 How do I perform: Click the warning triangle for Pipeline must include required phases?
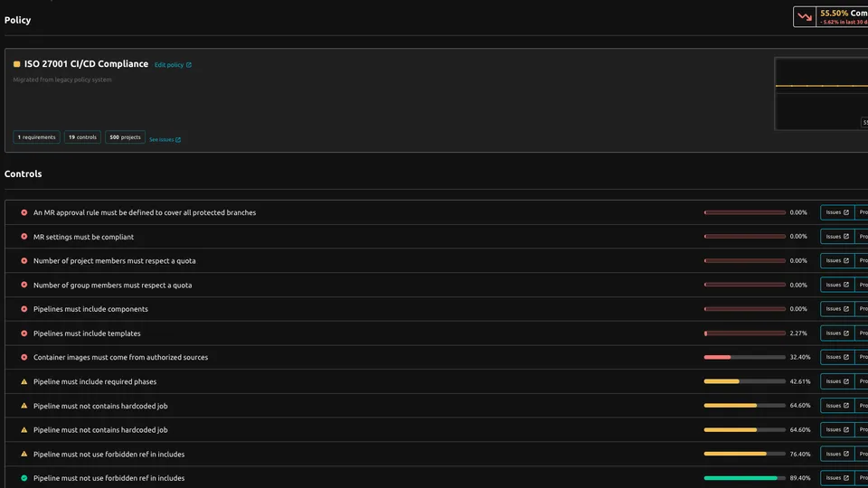coord(24,381)
